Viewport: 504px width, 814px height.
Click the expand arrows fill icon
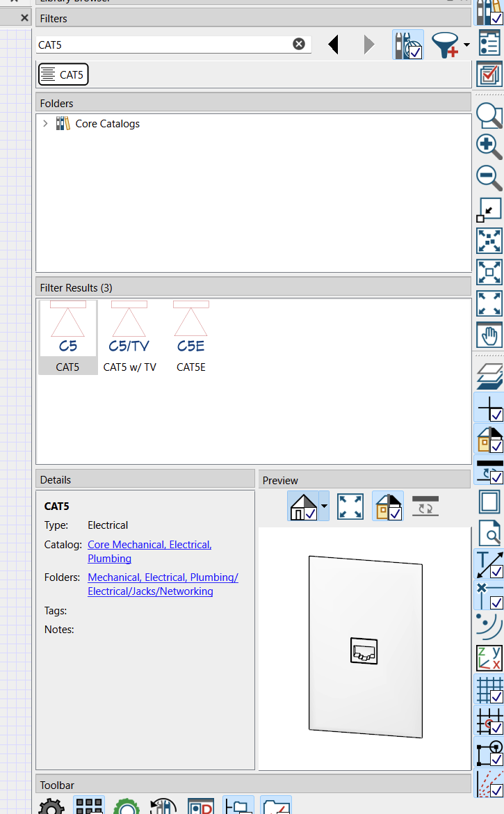489,304
